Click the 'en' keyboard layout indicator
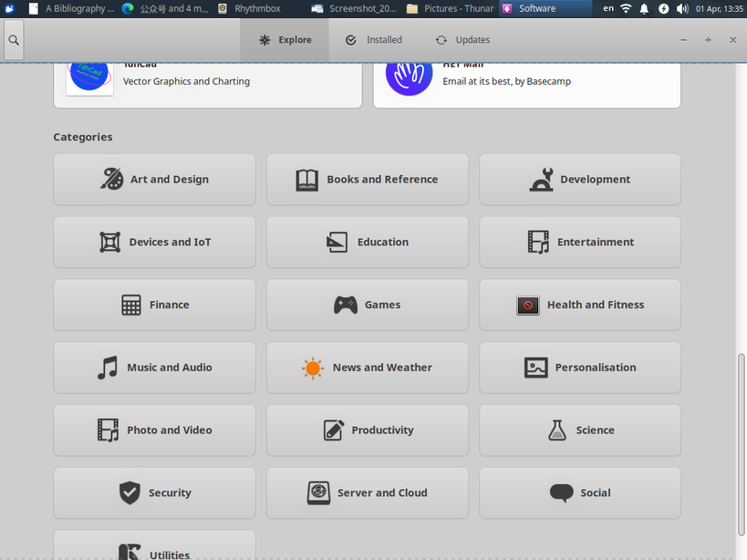The height and width of the screenshot is (560, 747). click(608, 8)
